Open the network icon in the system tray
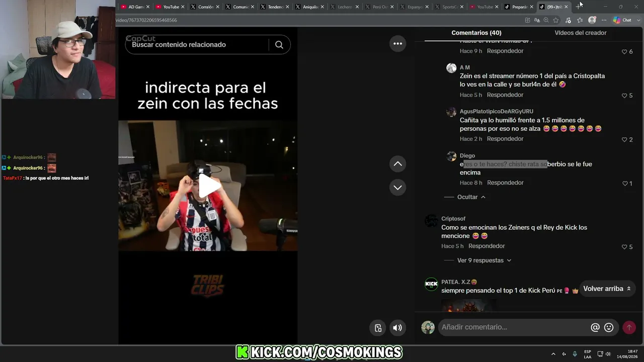644x362 pixels. coord(600,354)
